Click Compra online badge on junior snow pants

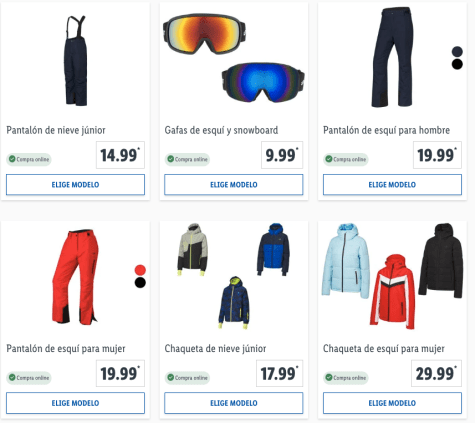[x=29, y=159]
